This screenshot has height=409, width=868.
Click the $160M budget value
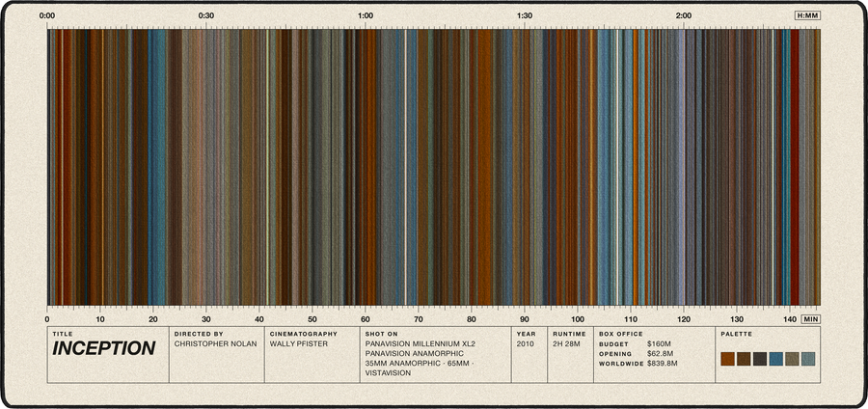(658, 343)
